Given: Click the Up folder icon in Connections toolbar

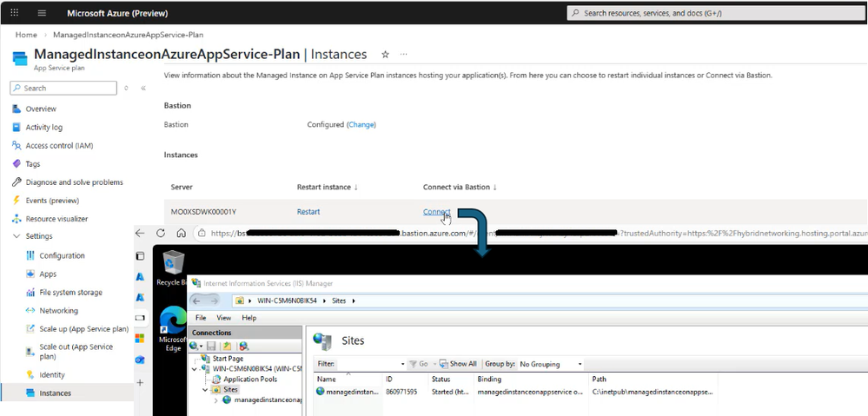Looking at the screenshot, I should (x=227, y=346).
